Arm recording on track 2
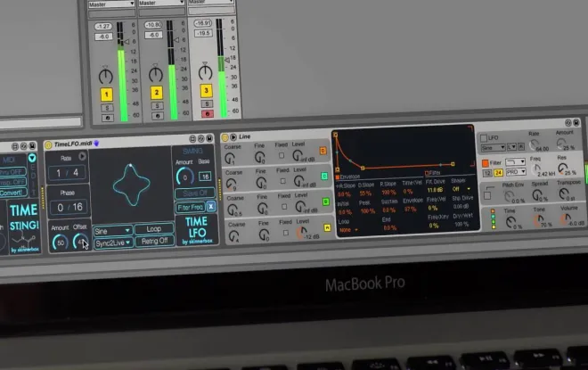 [x=158, y=116]
